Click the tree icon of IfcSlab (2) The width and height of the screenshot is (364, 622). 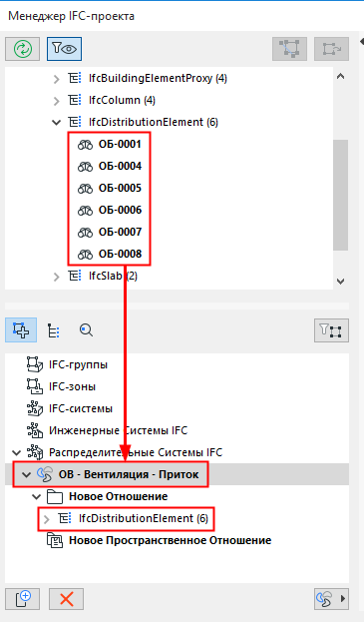coord(75,276)
